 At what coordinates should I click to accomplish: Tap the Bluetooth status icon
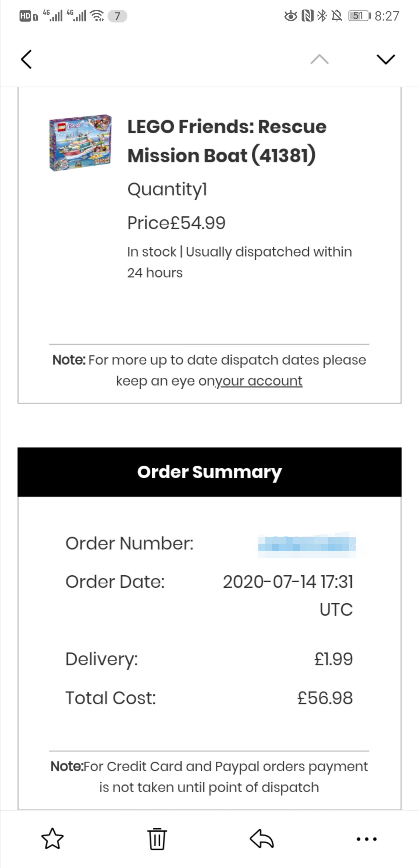[322, 16]
